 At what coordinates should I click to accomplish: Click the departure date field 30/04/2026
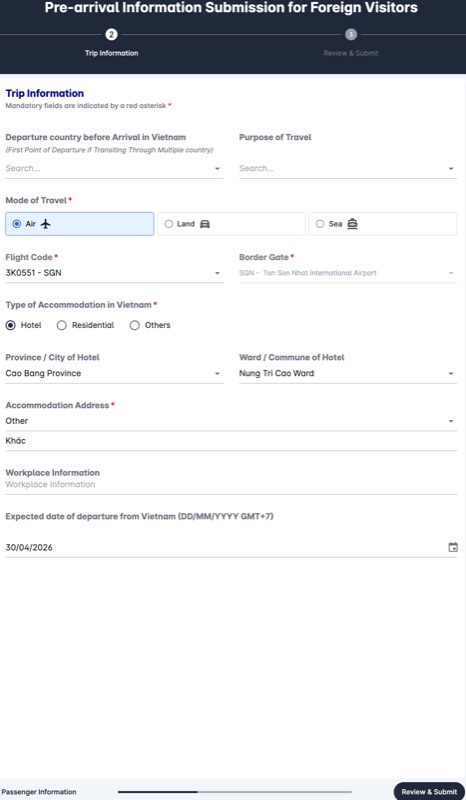click(231, 547)
